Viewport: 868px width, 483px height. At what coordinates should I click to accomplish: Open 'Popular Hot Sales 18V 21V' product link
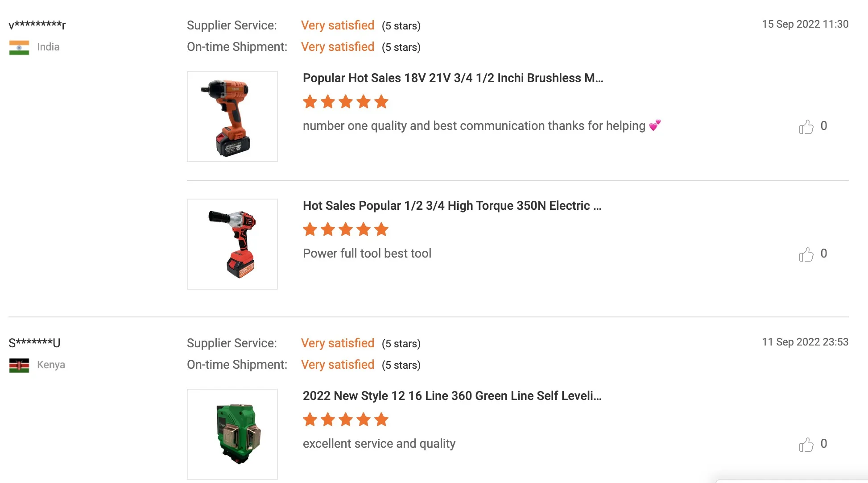453,78
